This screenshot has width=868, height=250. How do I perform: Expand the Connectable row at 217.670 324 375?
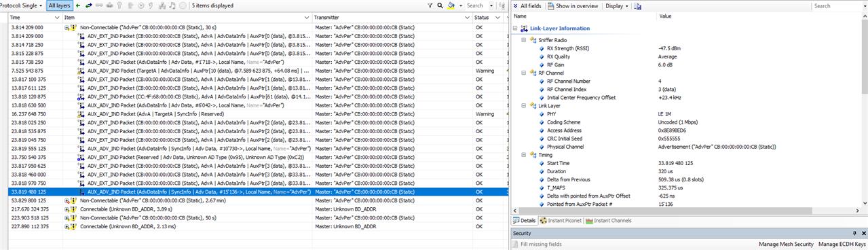coord(67,209)
